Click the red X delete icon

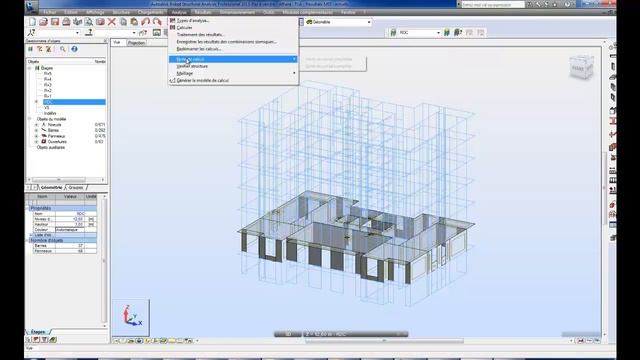(111, 22)
